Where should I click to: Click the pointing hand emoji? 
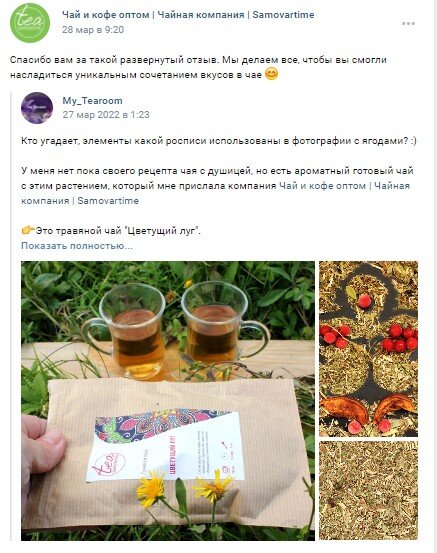pyautogui.click(x=28, y=231)
